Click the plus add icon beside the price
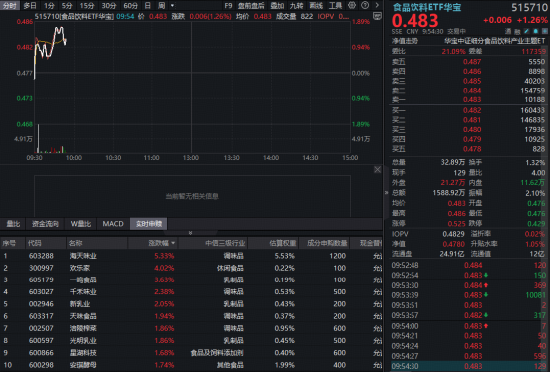The width and height of the screenshot is (550, 372). pos(545,31)
